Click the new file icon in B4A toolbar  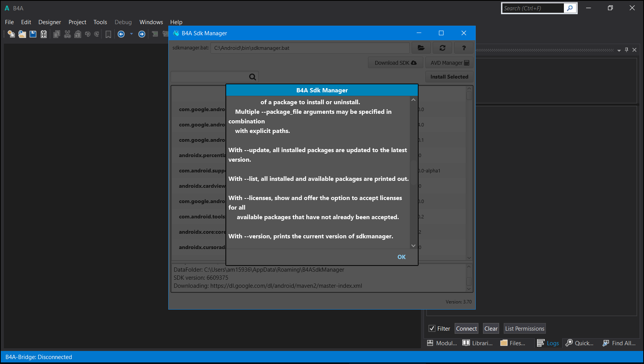pyautogui.click(x=11, y=34)
